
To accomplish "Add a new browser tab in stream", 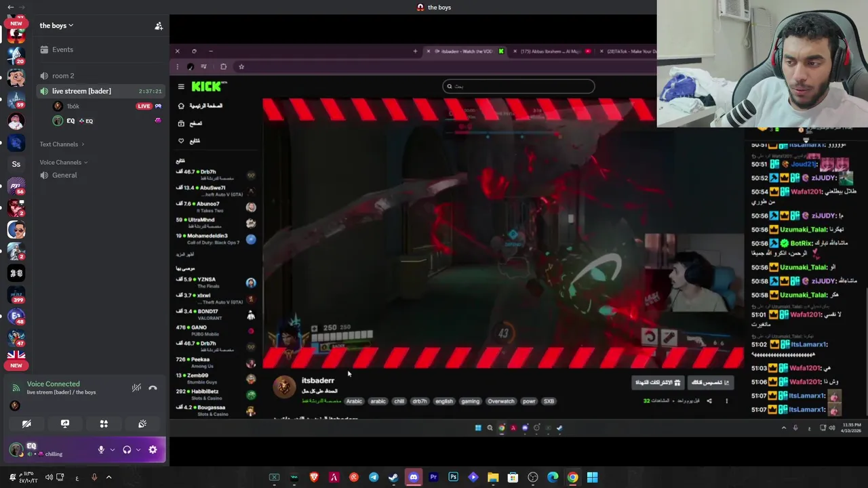I will click(415, 52).
